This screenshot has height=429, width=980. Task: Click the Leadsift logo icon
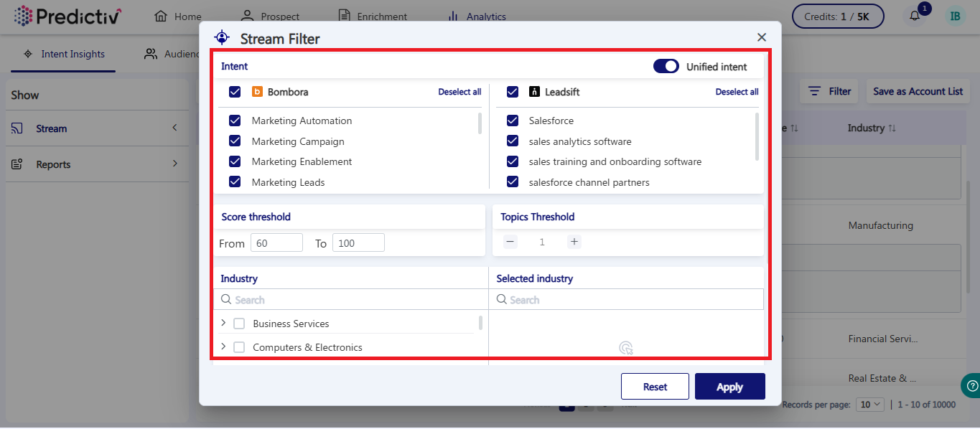point(534,92)
